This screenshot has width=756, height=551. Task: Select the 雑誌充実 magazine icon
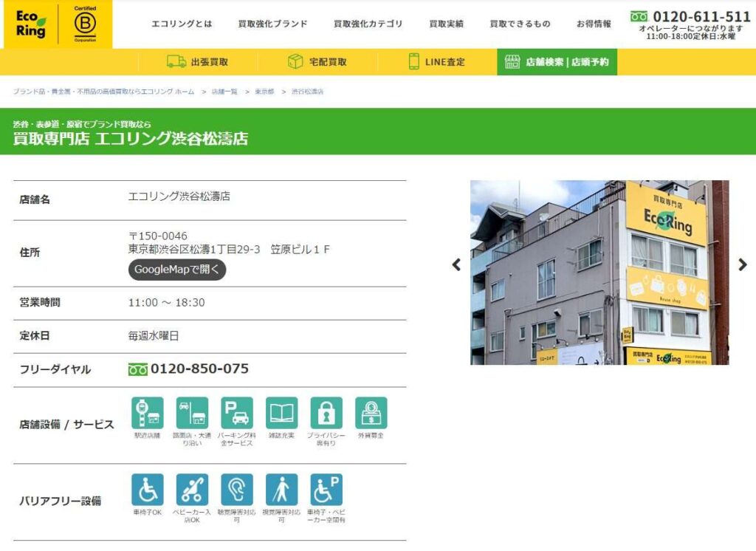pyautogui.click(x=282, y=414)
